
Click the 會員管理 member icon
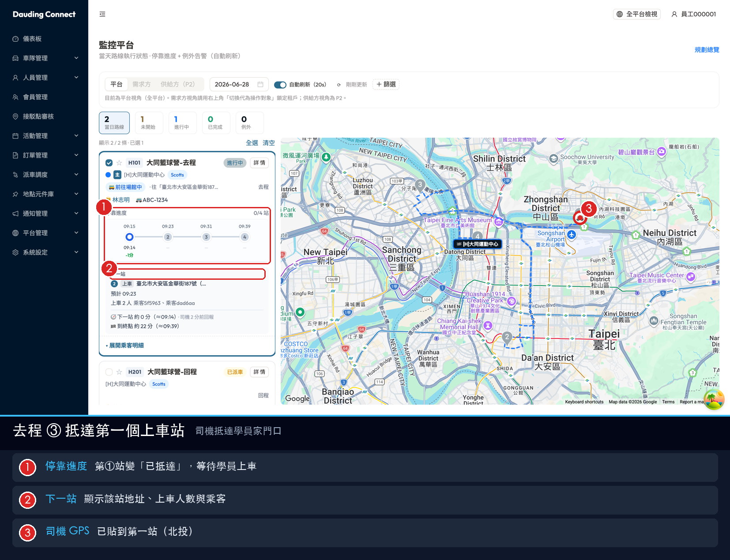click(x=15, y=97)
